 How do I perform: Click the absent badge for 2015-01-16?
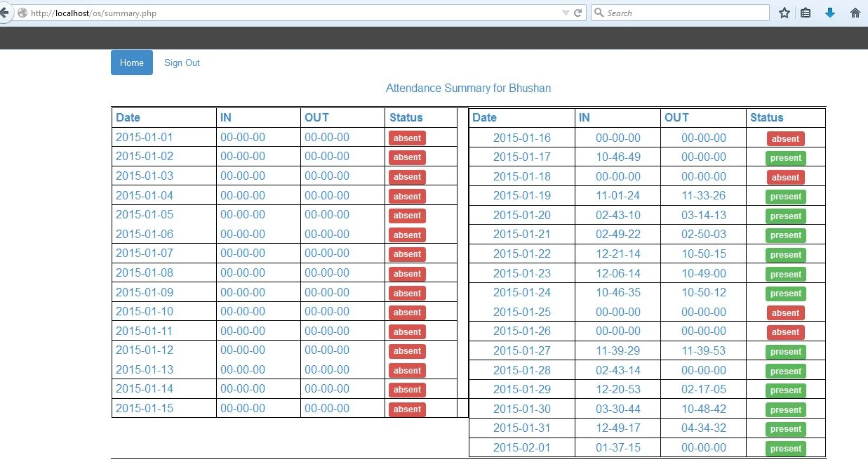[x=786, y=139]
